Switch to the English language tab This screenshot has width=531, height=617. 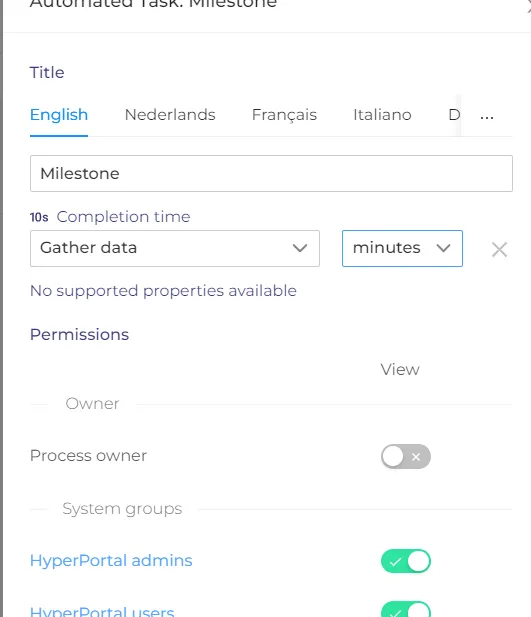click(59, 115)
